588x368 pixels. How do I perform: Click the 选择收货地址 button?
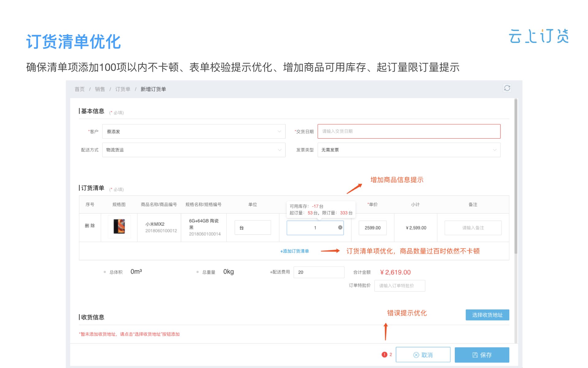[x=487, y=315]
